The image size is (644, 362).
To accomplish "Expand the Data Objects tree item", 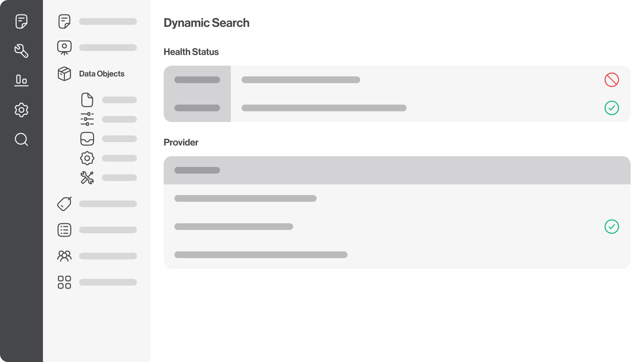I will coord(102,74).
